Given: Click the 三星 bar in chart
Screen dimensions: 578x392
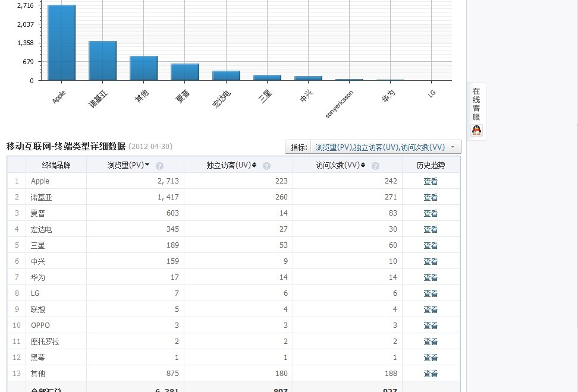Looking at the screenshot, I should click(267, 78).
